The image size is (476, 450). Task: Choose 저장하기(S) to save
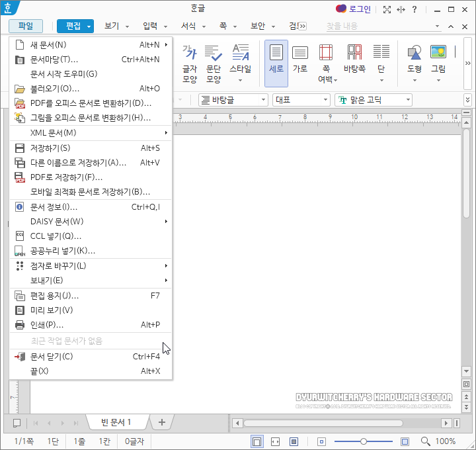tap(91, 148)
